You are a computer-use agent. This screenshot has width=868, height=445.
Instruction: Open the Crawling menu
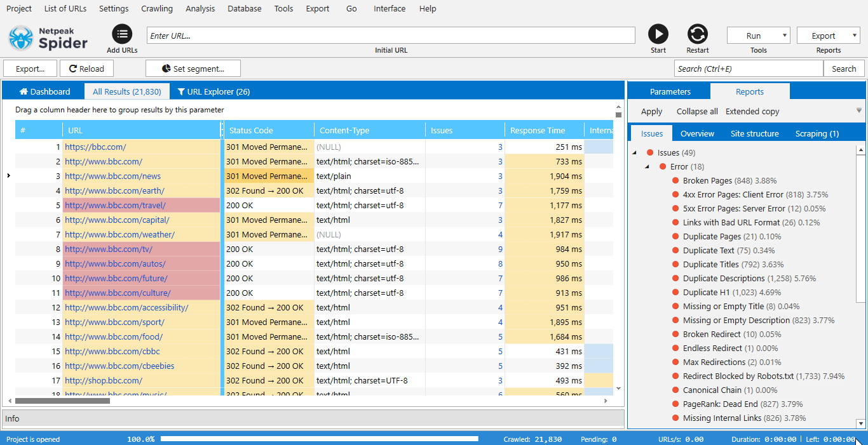click(x=157, y=8)
